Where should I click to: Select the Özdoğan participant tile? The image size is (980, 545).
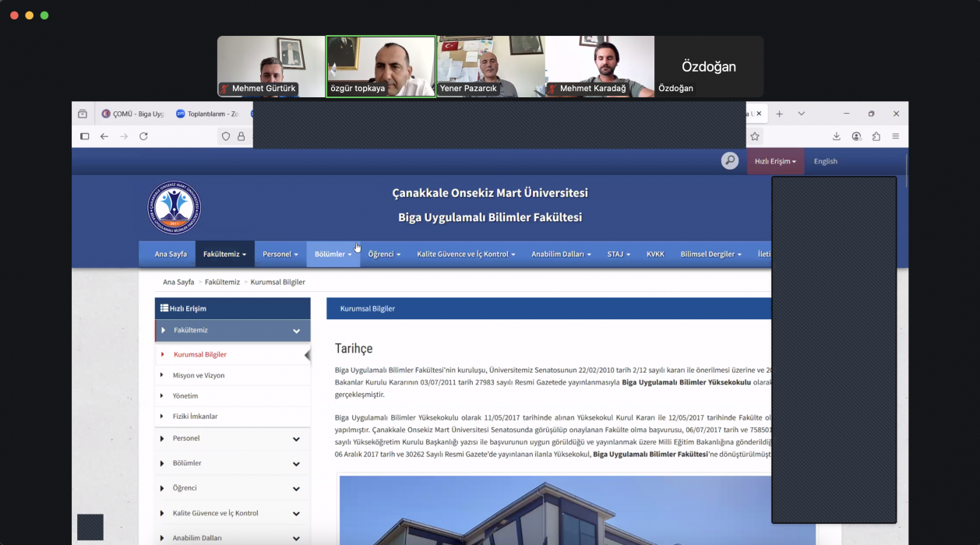click(709, 66)
